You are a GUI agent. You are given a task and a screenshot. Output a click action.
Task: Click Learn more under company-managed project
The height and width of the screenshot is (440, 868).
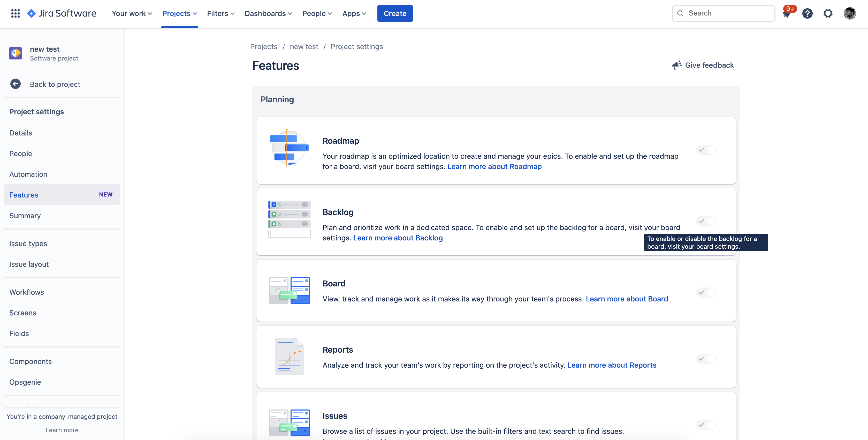62,430
